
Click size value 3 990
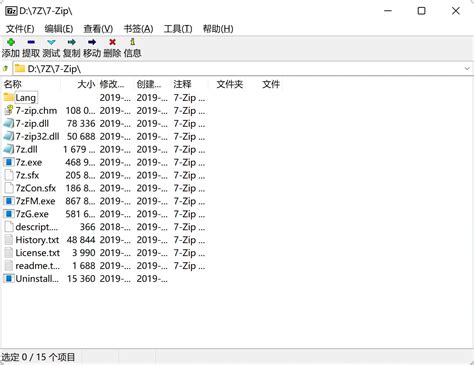[84, 253]
